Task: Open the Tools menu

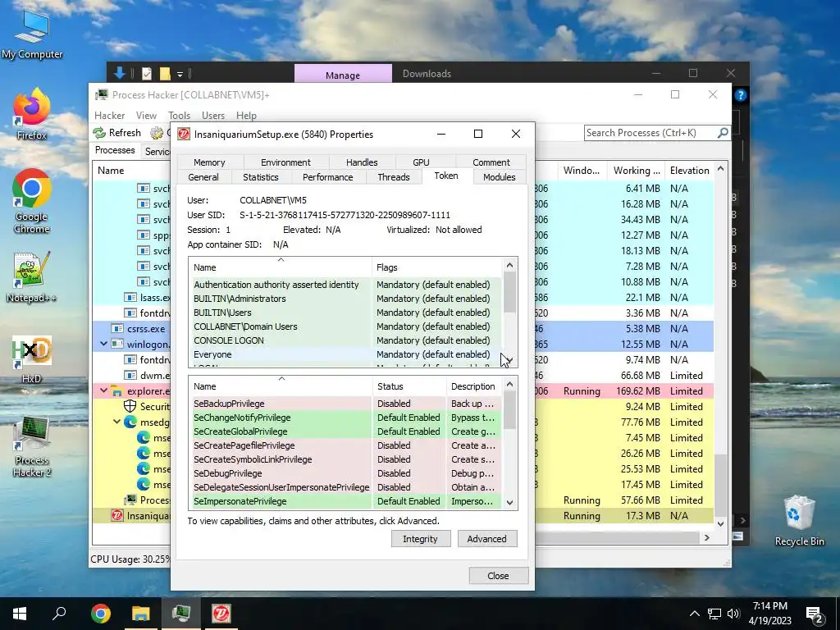Action: tap(179, 115)
